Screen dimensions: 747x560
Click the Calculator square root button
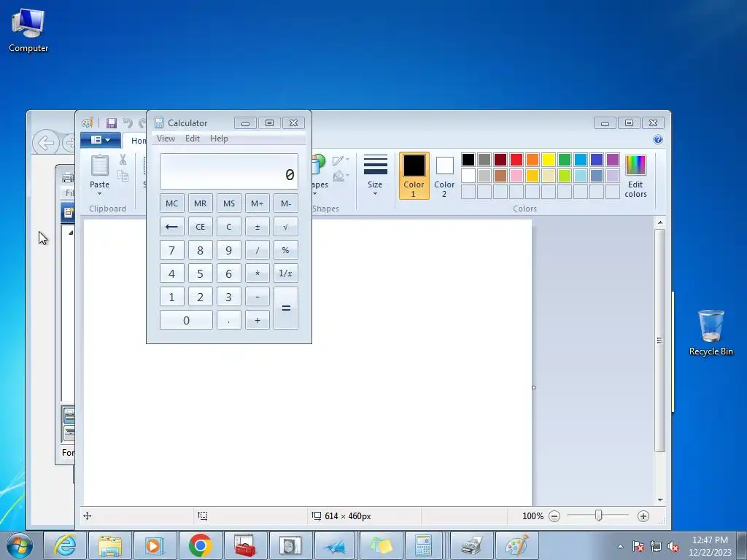[286, 227]
